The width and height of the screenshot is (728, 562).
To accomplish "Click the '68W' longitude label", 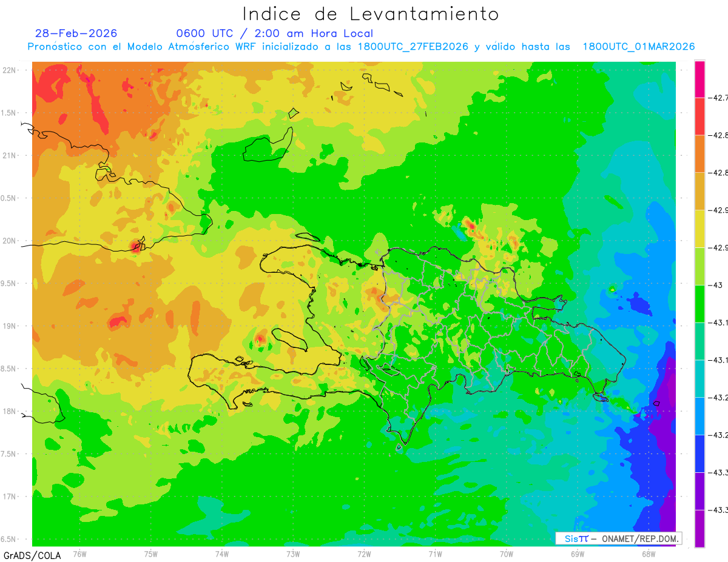I will click(x=648, y=554).
